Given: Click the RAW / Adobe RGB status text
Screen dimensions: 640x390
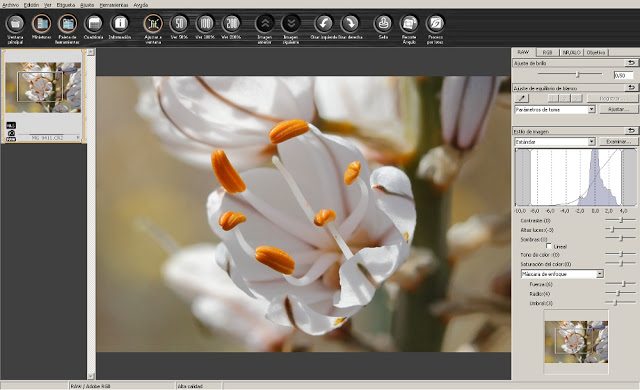Looking at the screenshot, I should tap(90, 386).
